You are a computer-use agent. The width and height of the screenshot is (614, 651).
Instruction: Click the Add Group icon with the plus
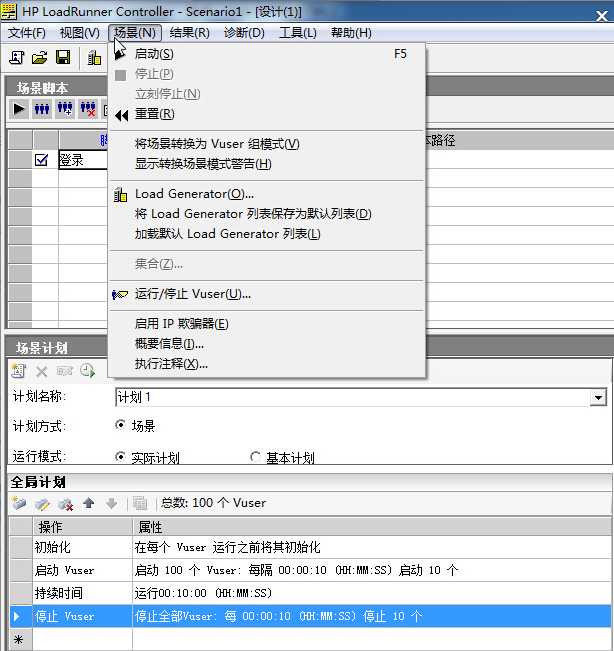click(x=65, y=109)
